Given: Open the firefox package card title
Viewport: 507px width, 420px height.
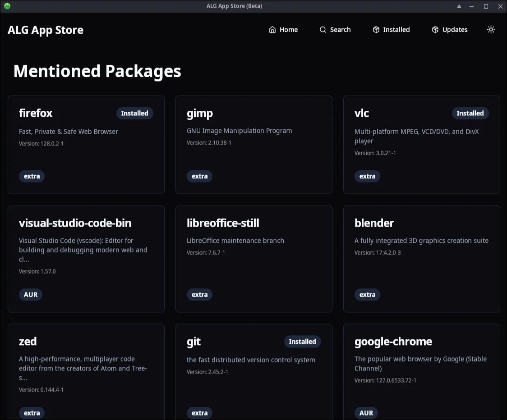Looking at the screenshot, I should 36,113.
